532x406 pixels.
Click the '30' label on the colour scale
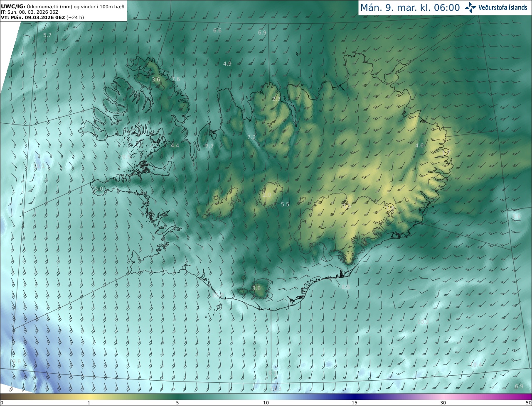(443, 403)
